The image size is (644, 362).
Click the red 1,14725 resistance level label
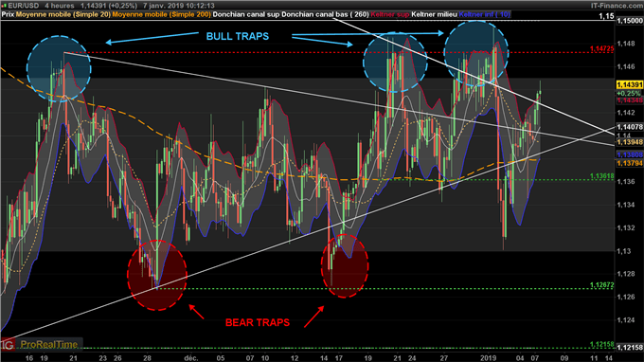[x=601, y=48]
